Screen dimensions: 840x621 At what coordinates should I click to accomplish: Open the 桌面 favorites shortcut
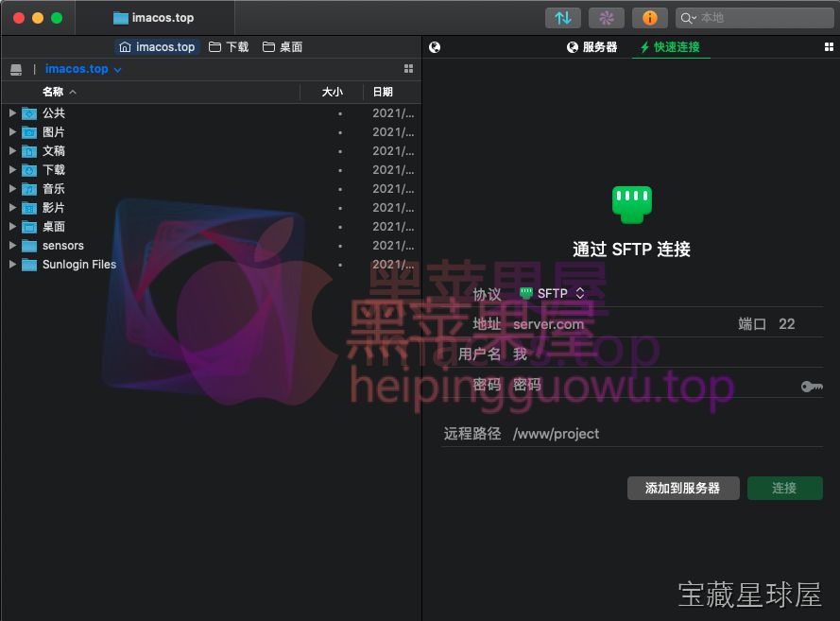click(283, 47)
